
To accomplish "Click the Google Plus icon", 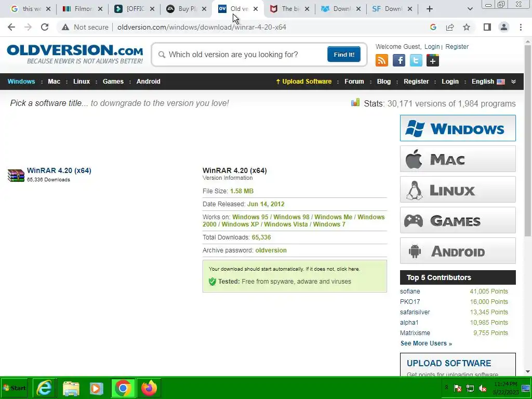I will click(433, 60).
